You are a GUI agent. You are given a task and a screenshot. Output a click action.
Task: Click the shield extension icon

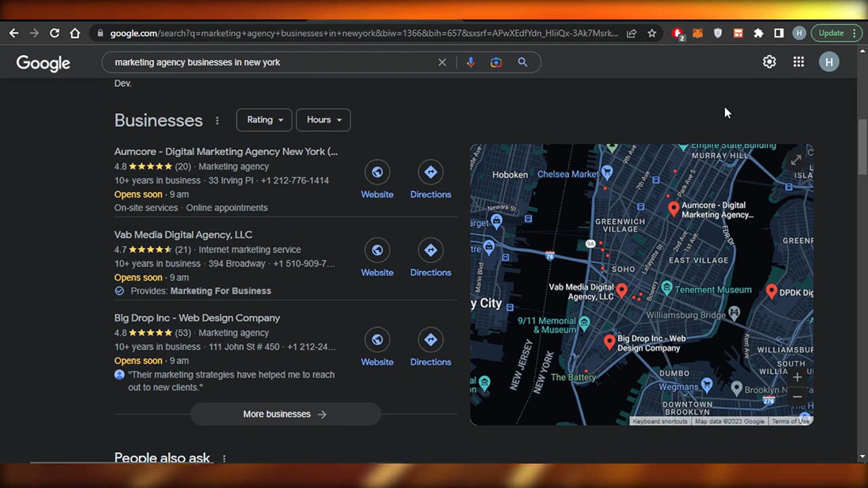coord(718,33)
